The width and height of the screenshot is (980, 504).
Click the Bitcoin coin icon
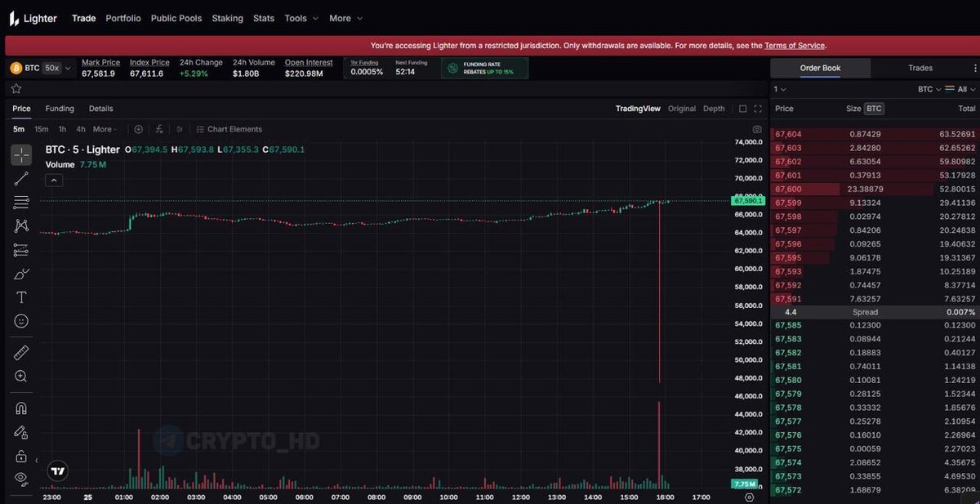point(16,68)
